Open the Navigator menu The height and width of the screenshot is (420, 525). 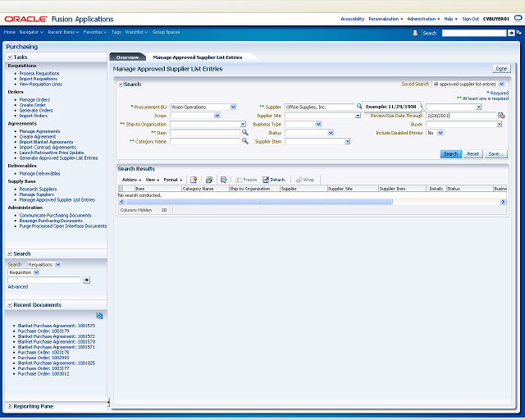pyautogui.click(x=31, y=32)
